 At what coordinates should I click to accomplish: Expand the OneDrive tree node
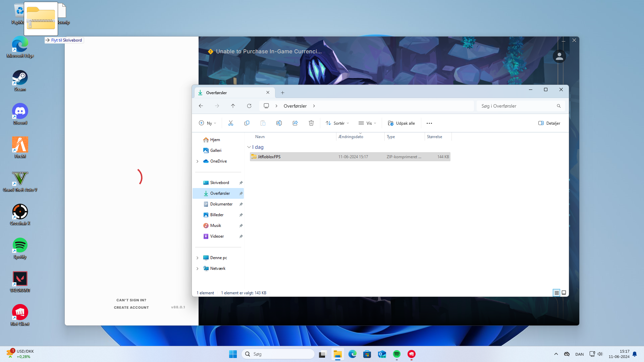pyautogui.click(x=198, y=161)
